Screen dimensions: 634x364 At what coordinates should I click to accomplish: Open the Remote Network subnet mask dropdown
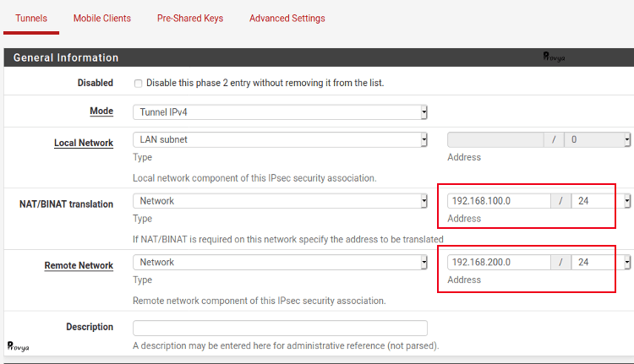601,262
